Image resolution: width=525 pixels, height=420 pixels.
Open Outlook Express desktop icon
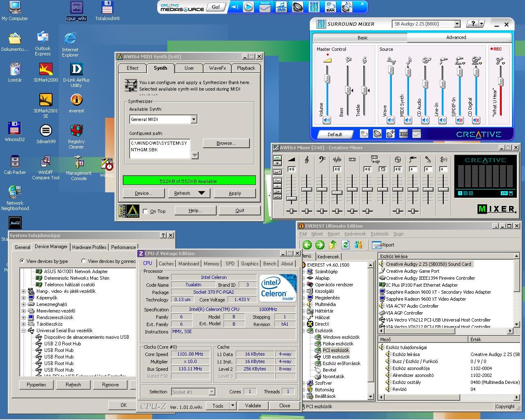click(x=43, y=44)
